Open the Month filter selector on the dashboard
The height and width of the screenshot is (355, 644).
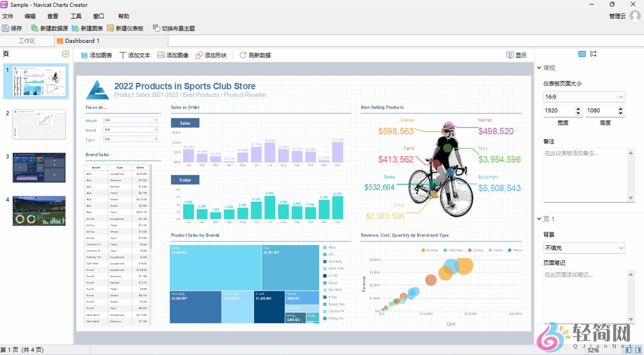[x=130, y=120]
